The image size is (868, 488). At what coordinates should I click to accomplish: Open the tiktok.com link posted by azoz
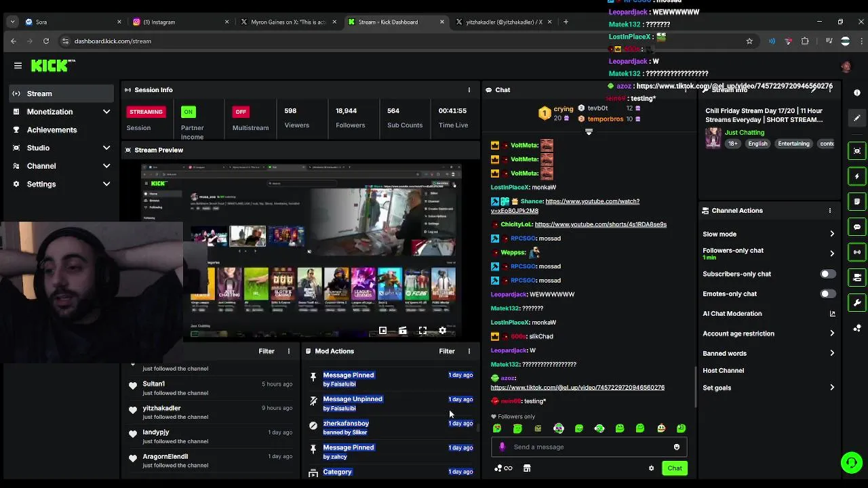tap(578, 388)
